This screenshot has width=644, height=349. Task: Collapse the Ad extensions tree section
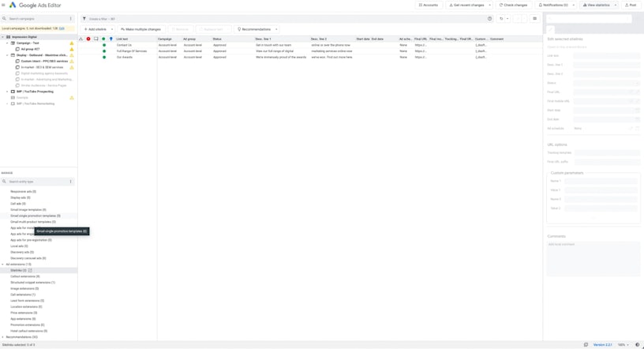[3, 265]
